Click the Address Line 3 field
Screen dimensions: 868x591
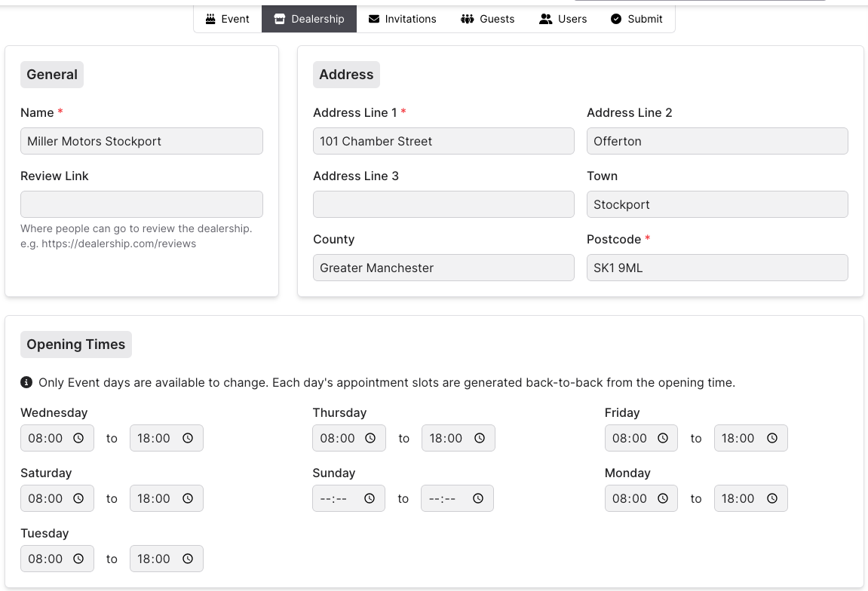pyautogui.click(x=443, y=204)
